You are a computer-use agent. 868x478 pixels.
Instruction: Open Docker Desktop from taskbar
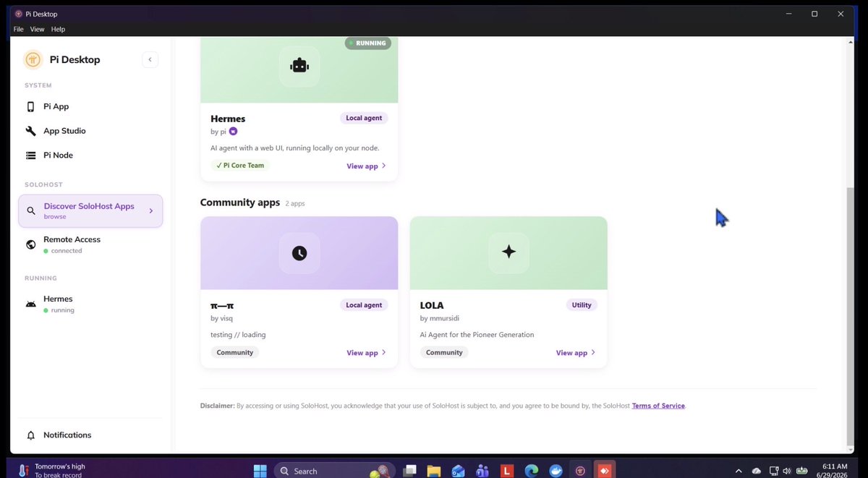[x=556, y=471]
